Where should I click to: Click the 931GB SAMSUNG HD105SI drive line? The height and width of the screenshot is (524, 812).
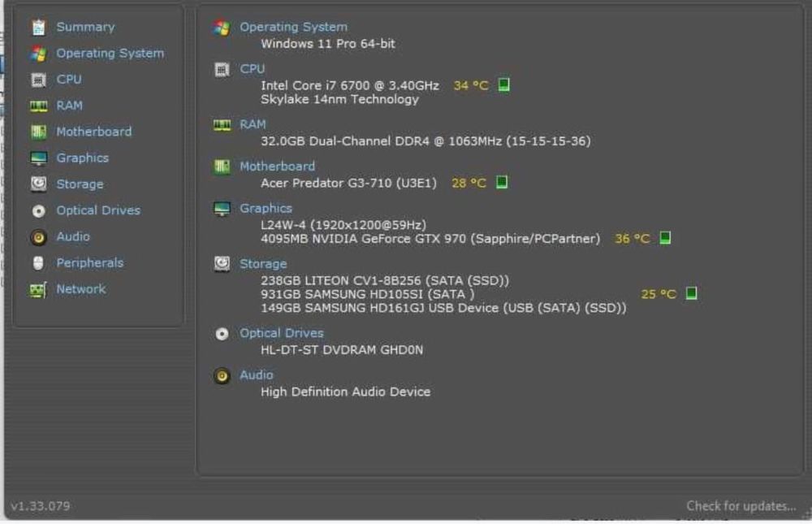[368, 294]
